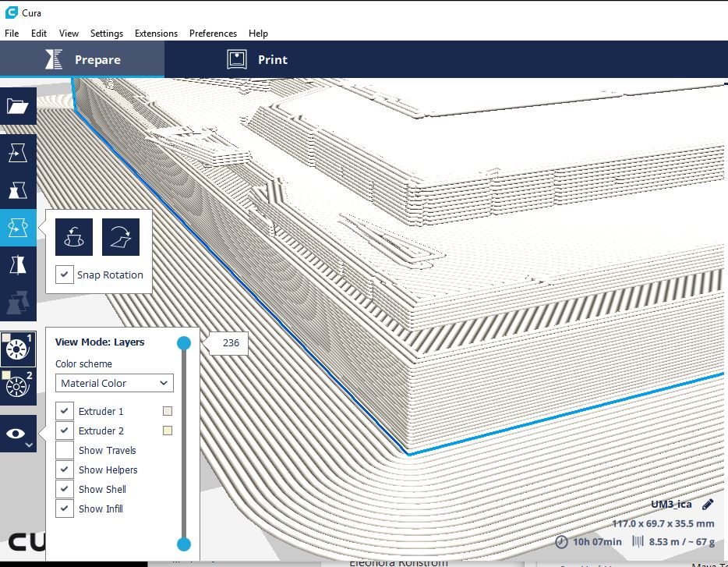This screenshot has height=567, width=728.
Task: Open Material Color scheme dropdown
Action: click(x=115, y=383)
